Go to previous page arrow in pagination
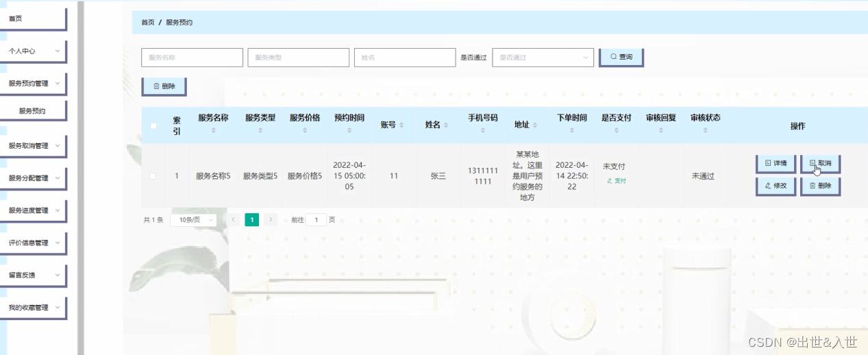Image resolution: width=868 pixels, height=355 pixels. coord(233,220)
